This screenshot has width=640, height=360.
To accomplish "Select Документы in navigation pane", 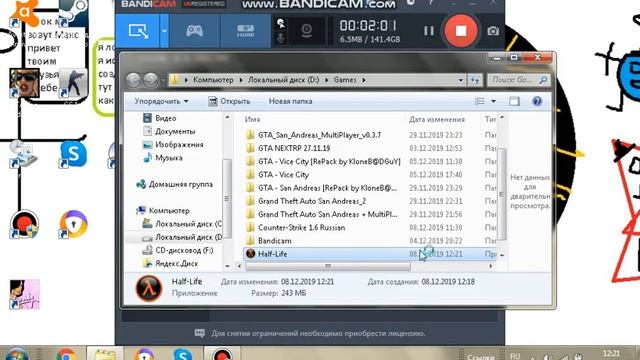I will 169,131.
